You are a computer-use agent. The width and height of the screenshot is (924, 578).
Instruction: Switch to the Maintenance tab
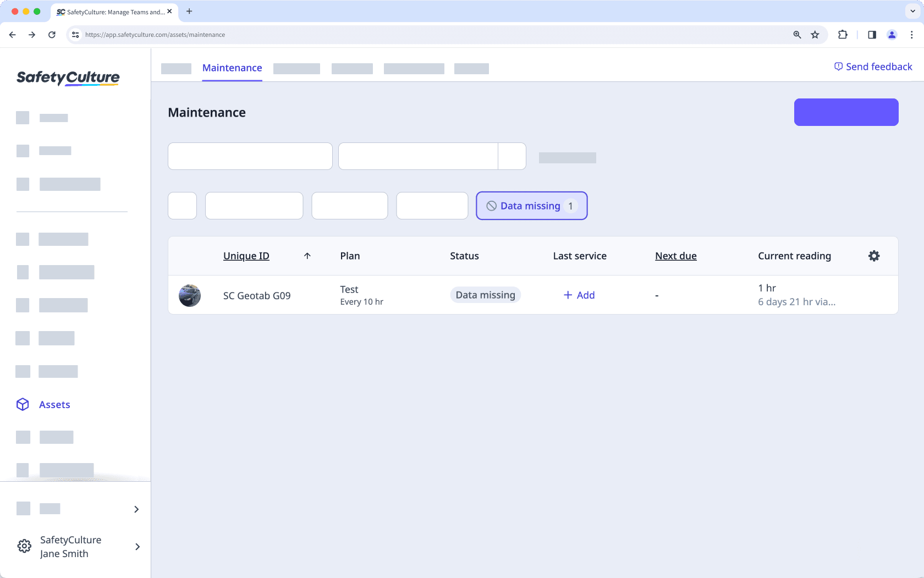(x=232, y=68)
